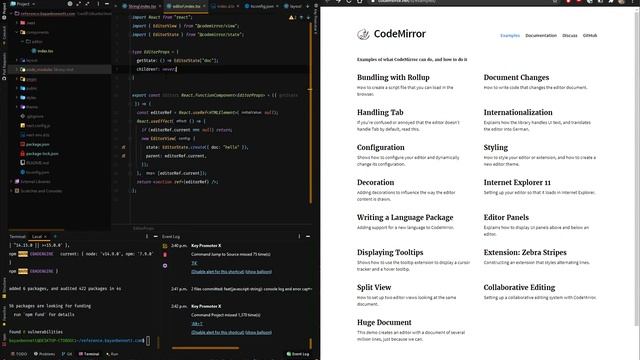640x360 pixels.
Task: Open the package.json file in project tree
Action: coord(38,144)
